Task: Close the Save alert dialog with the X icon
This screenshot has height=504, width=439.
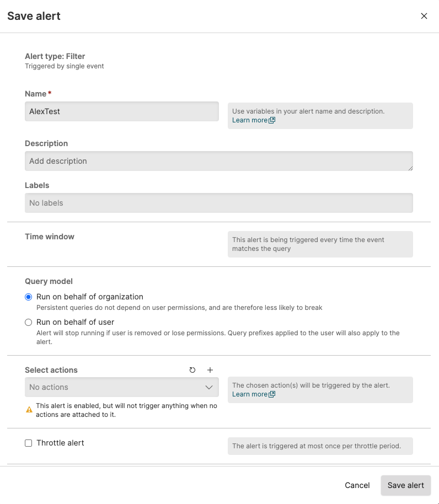Action: (424, 16)
